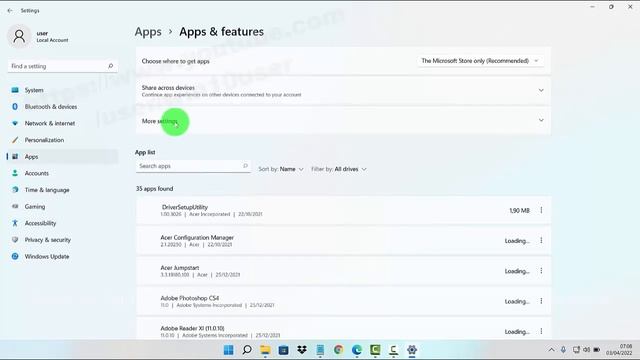Screen dimensions: 640x360
Task: Select the Adobe Photoshop CS4 entry
Action: [343, 301]
